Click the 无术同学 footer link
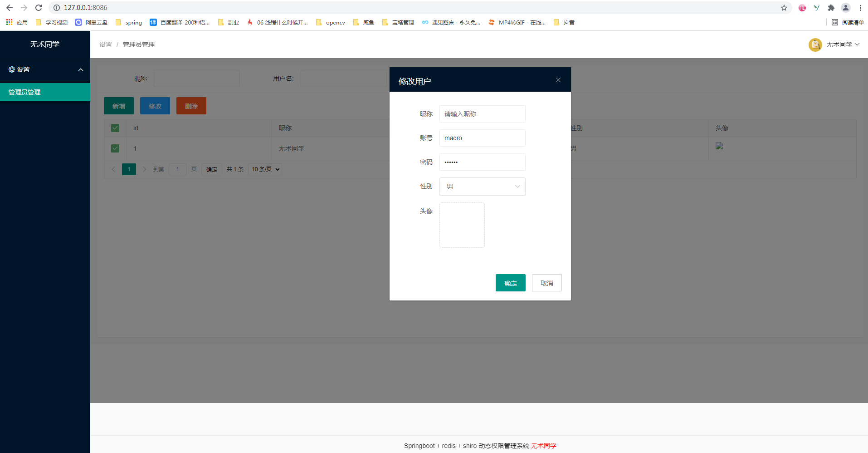 (x=543, y=446)
